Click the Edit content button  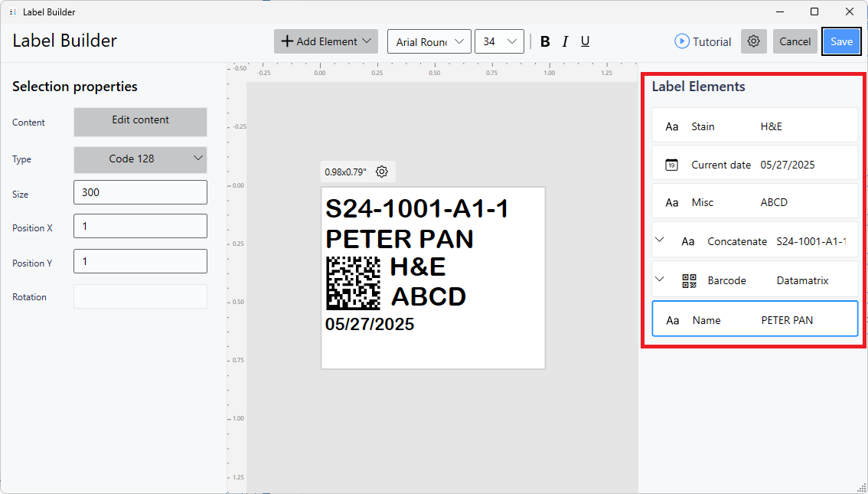140,122
